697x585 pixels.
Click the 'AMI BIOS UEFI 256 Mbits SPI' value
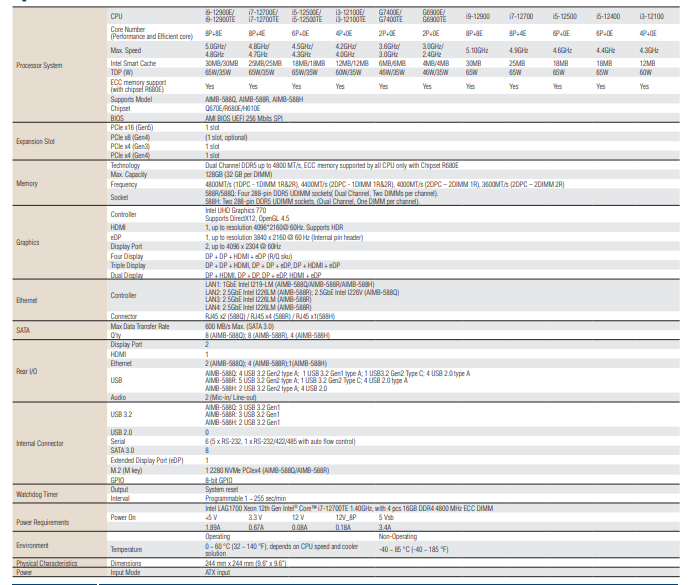point(244,118)
